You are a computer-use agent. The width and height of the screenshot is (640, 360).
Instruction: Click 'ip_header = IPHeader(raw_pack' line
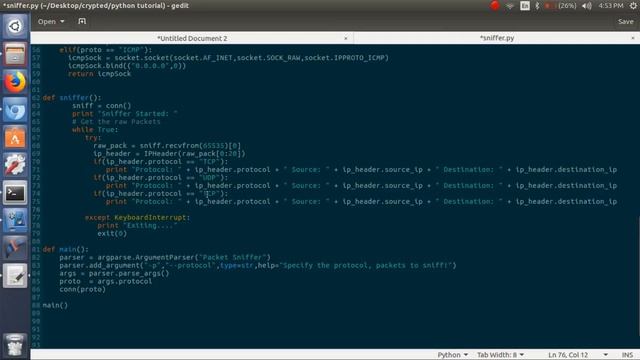point(169,153)
